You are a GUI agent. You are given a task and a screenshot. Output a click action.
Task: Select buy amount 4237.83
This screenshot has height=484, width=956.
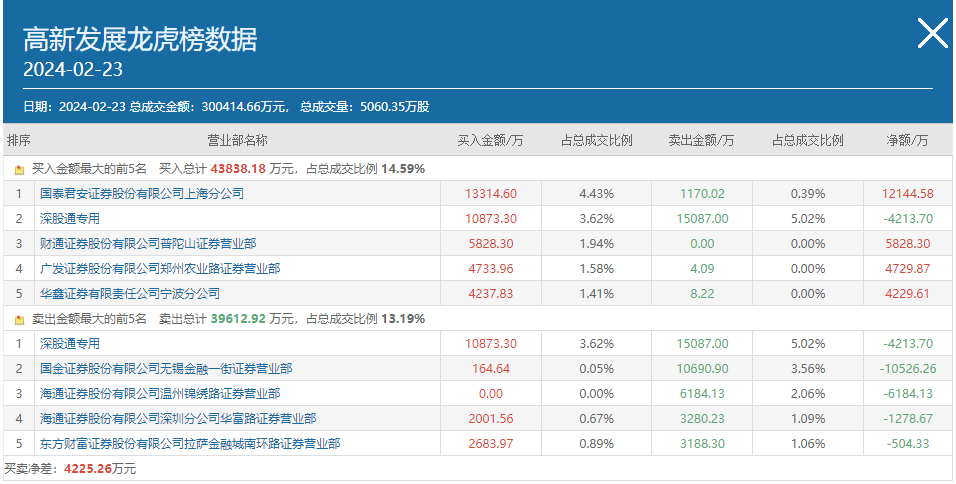[491, 294]
